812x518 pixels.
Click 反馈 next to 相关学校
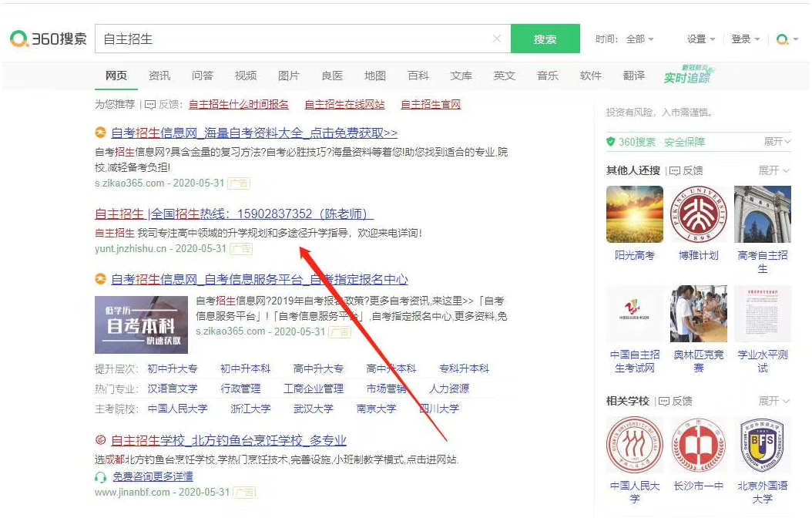tap(676, 401)
